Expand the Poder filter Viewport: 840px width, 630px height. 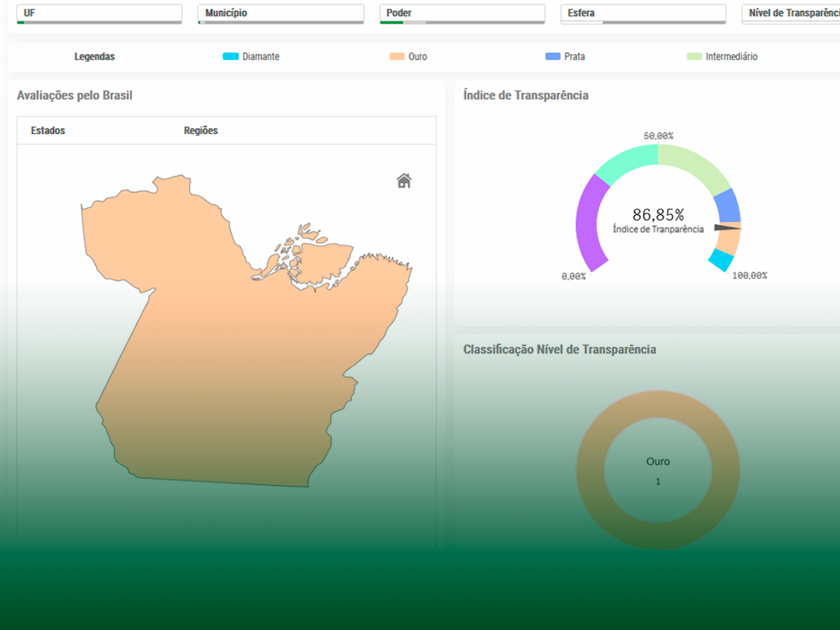pos(462,13)
